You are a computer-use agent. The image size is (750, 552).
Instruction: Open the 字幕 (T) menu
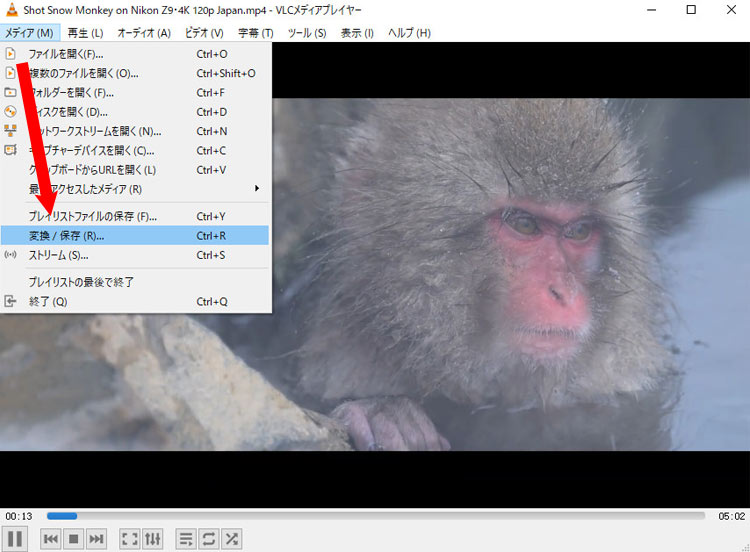(255, 33)
